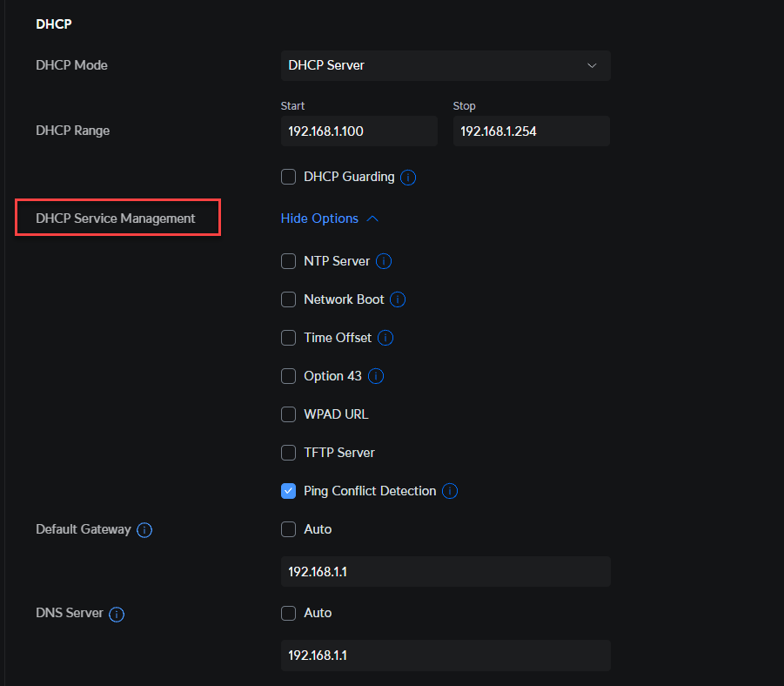
Task: Click info icon beside Default Gateway label
Action: [x=144, y=529]
